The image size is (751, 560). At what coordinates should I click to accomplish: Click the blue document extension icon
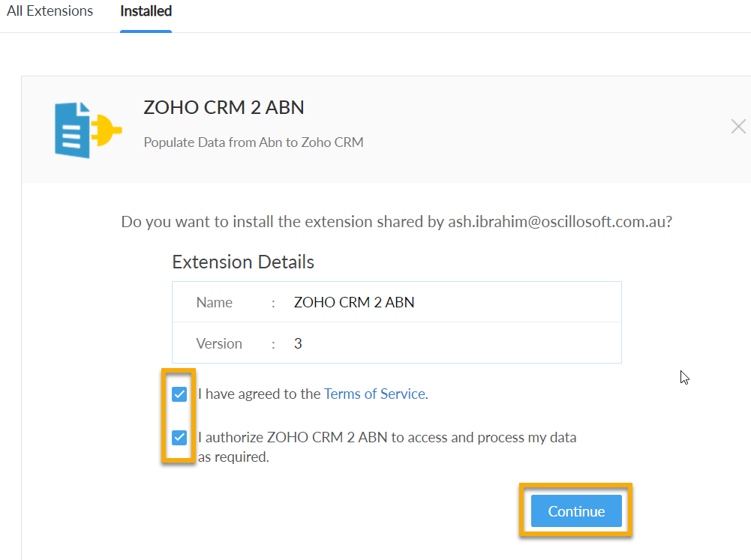[x=72, y=130]
